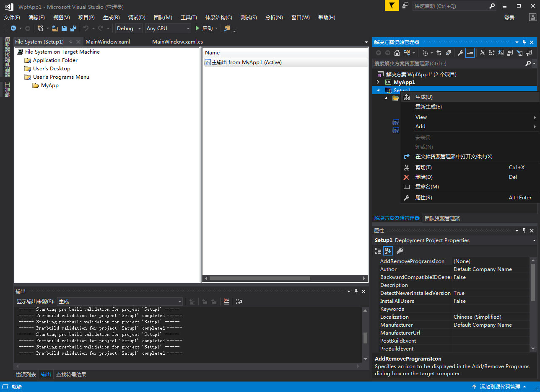This screenshot has height=392, width=540.
Task: Open the File System Editor icon
Action: pyautogui.click(x=482, y=53)
